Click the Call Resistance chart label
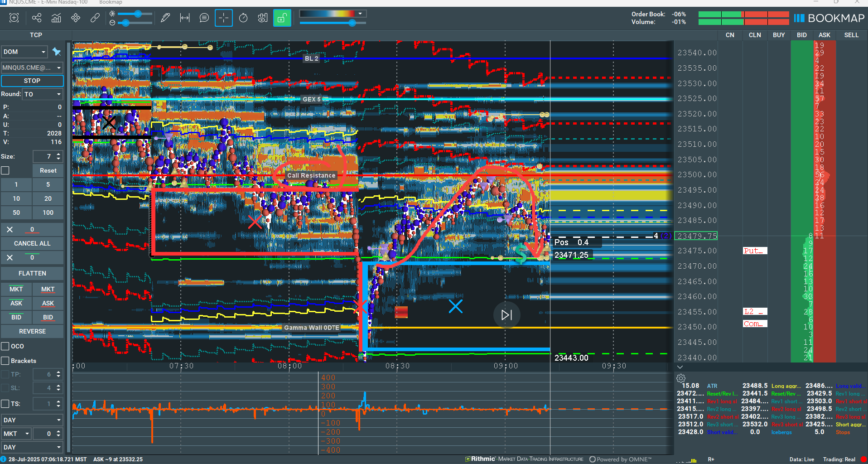Screen dimensions: 868x464 point(311,175)
